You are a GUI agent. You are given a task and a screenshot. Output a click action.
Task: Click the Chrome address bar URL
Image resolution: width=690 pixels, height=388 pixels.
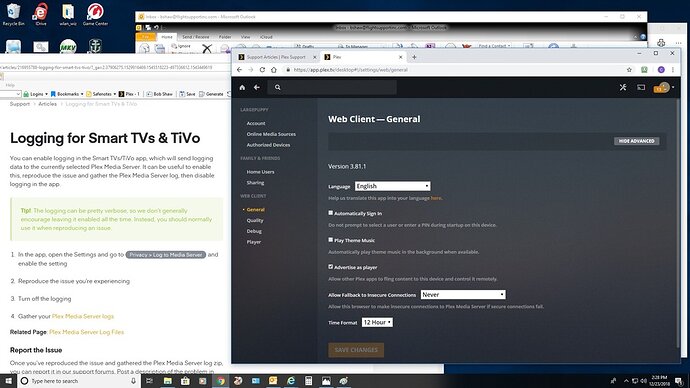click(350, 70)
